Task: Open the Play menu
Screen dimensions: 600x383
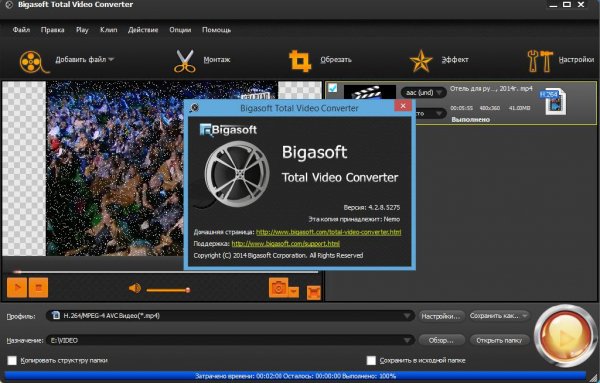Action: [82, 29]
